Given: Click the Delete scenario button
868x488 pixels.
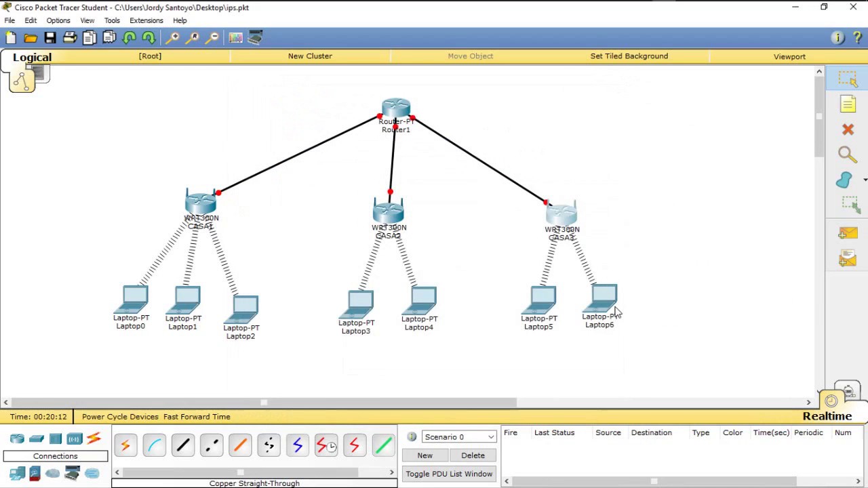Looking at the screenshot, I should tap(473, 455).
